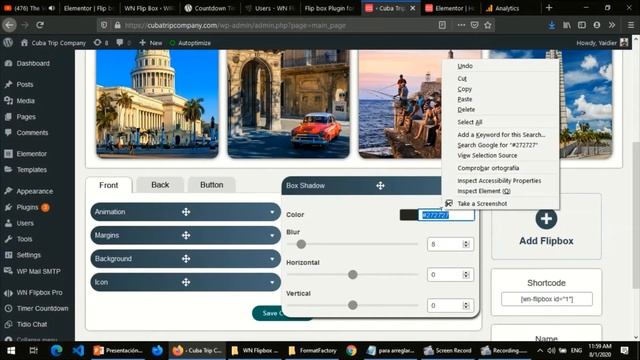This screenshot has height=360, width=640.
Task: Open the Elementor menu item
Action: click(31, 154)
